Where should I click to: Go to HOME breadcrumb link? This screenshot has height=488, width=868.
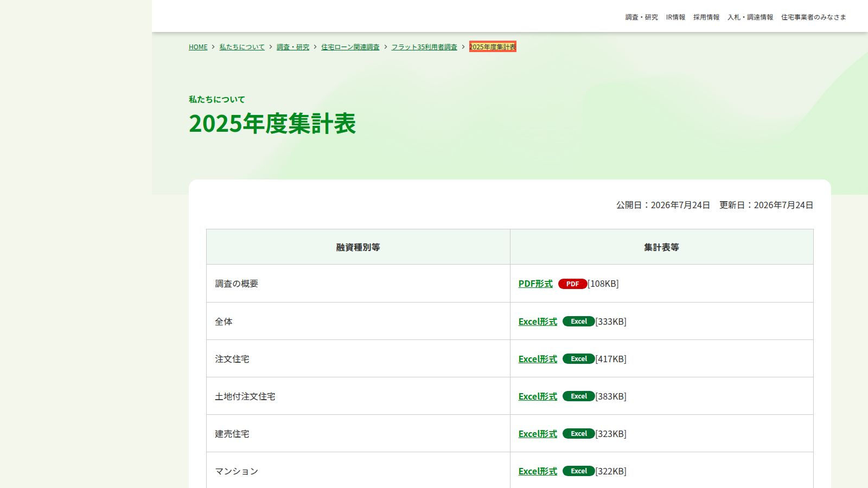pyautogui.click(x=198, y=47)
